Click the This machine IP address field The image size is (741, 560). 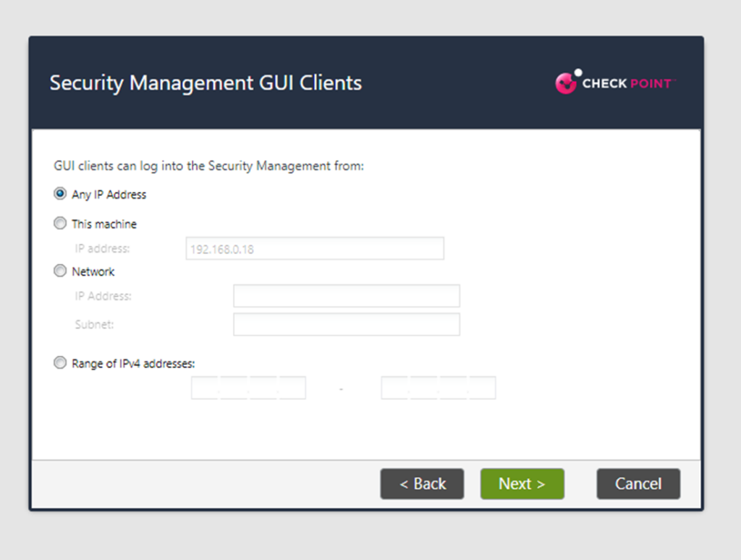point(314,249)
